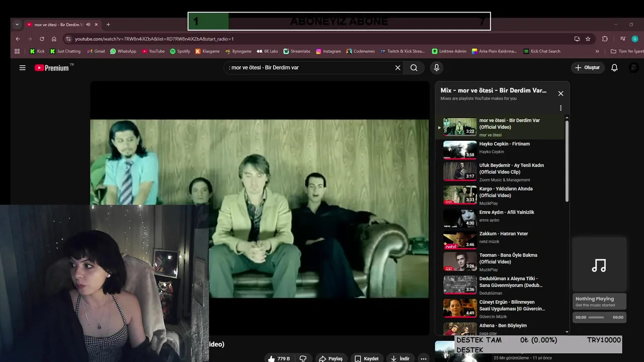
Task: Play Athena - Ben Böyleyim
Action: pos(501,329)
